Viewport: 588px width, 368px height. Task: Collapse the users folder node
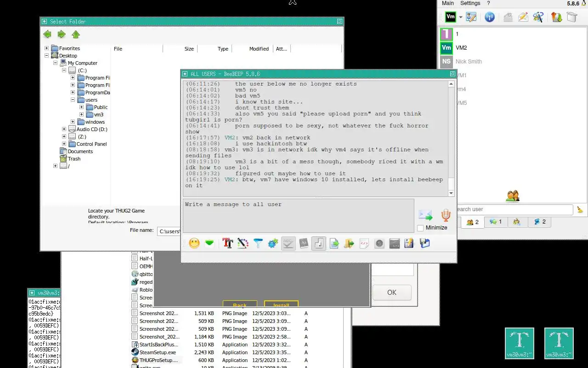(73, 100)
